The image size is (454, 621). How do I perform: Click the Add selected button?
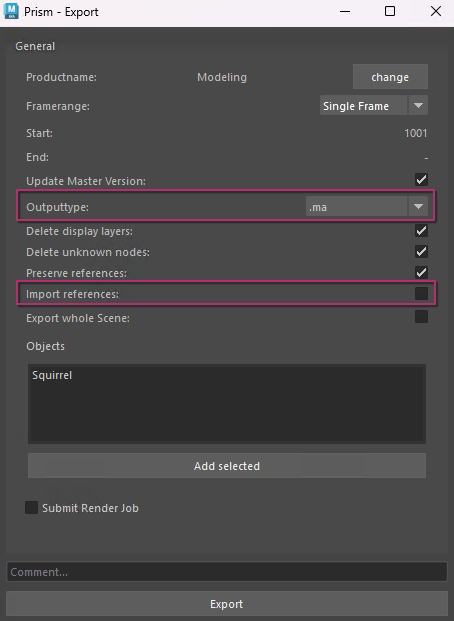coord(227,466)
